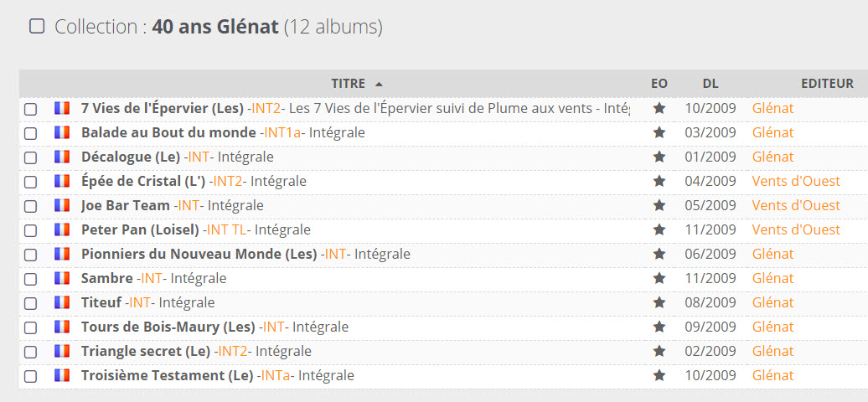
Task: Click star icon for Épée de Cristal
Action: tap(659, 181)
